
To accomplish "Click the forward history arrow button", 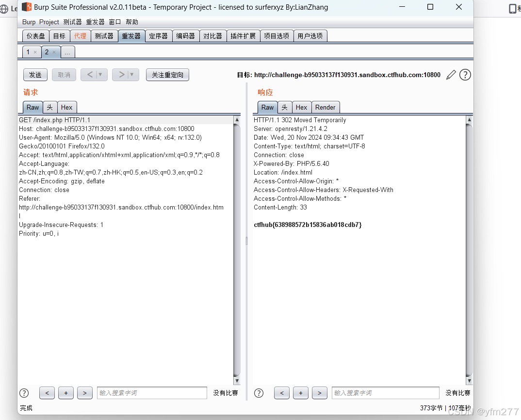I will (121, 75).
